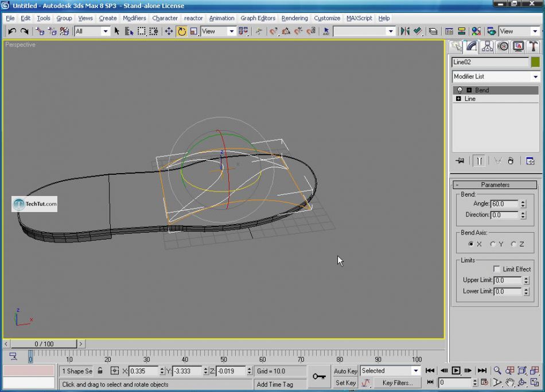Switch to the Motion command panel tab
545x392 pixels.
coord(503,46)
